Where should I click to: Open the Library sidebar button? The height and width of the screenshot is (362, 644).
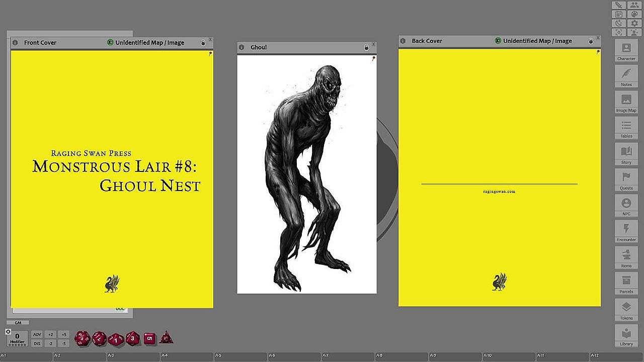point(626,335)
